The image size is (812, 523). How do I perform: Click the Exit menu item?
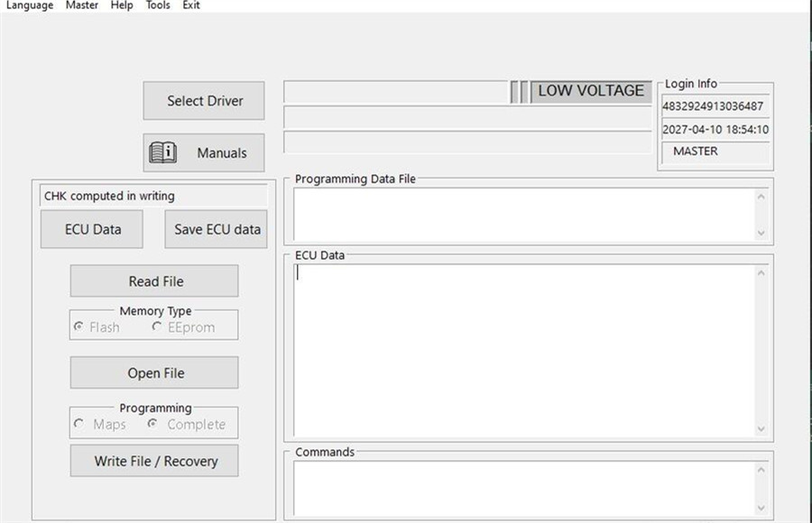tap(191, 5)
